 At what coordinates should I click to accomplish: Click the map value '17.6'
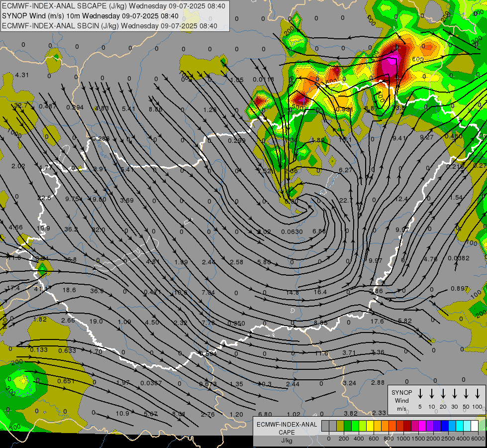(x=377, y=321)
